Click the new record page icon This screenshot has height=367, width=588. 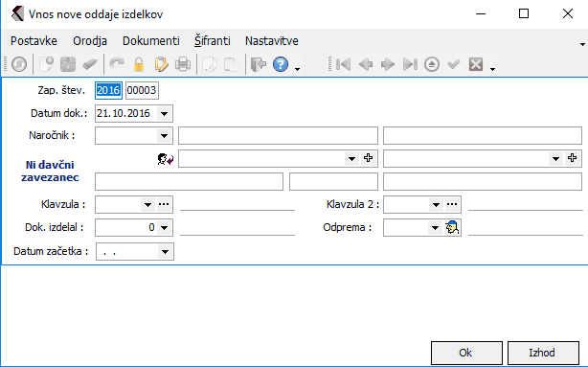point(47,64)
